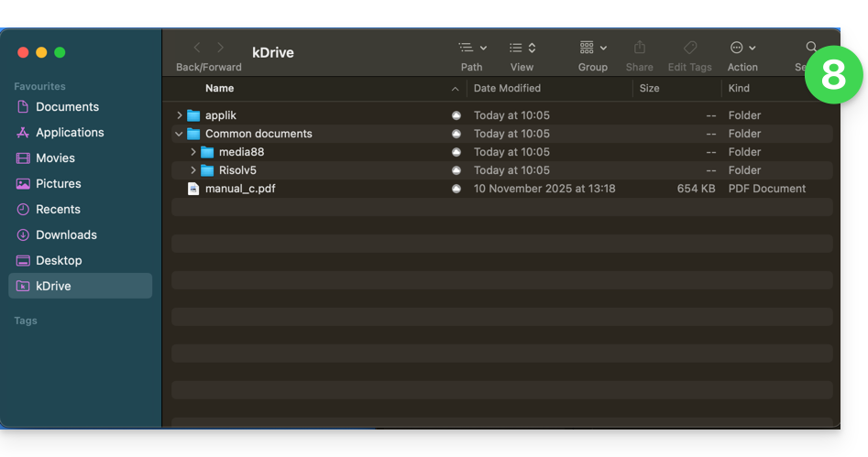Image resolution: width=868 pixels, height=457 pixels.
Task: Select kDrive in the sidebar
Action: tap(53, 286)
